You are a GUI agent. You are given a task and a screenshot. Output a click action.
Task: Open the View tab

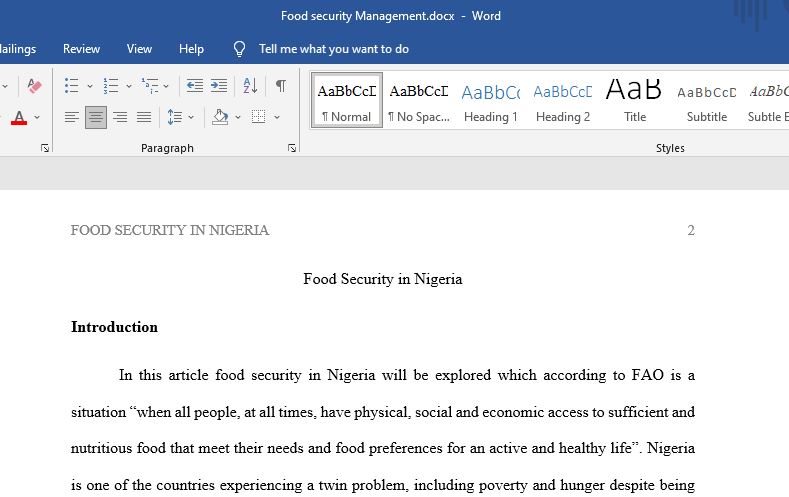(139, 49)
